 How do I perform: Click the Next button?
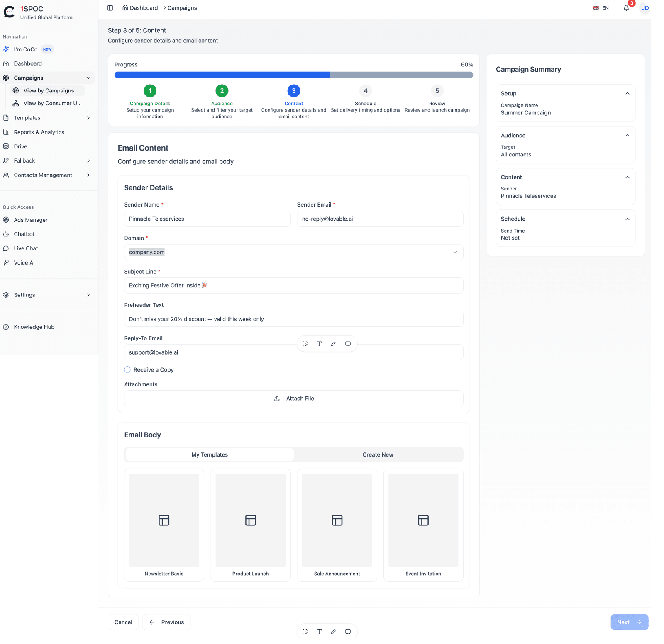(629, 622)
